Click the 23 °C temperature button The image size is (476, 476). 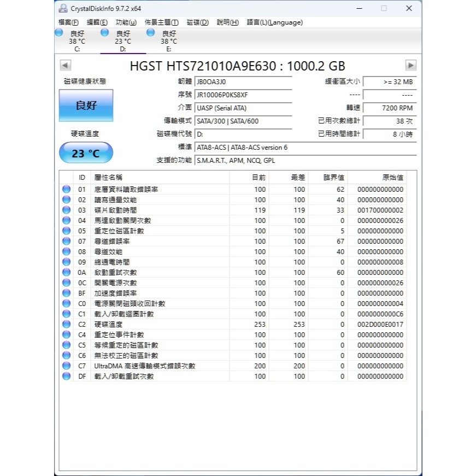click(x=85, y=152)
